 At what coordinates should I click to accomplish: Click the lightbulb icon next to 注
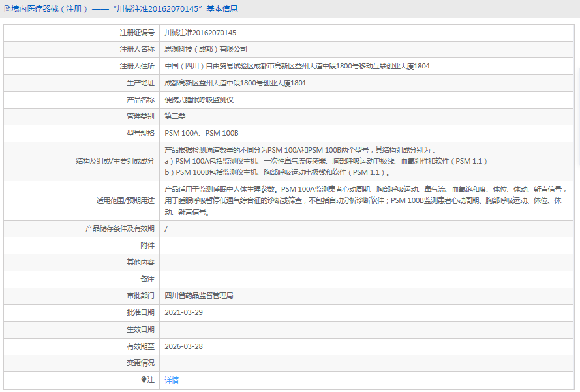tap(144, 380)
